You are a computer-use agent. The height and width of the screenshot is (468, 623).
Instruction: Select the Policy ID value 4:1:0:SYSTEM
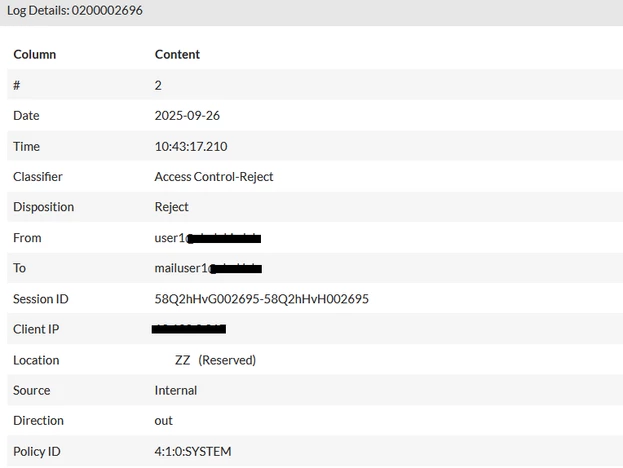[193, 452]
